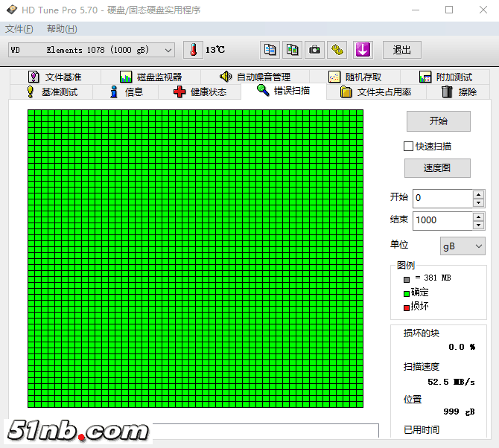Viewport: 499px width, 448px height.
Task: Decrease the 结束 value with down arrow
Action: [479, 225]
